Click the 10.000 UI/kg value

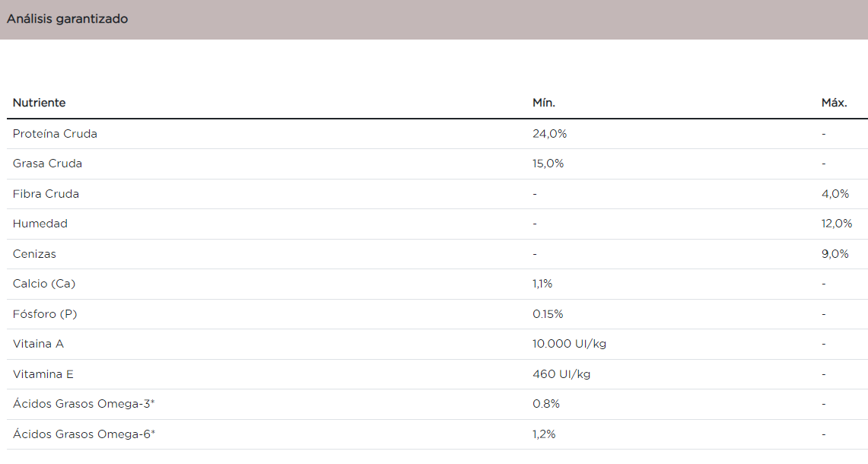coord(569,344)
